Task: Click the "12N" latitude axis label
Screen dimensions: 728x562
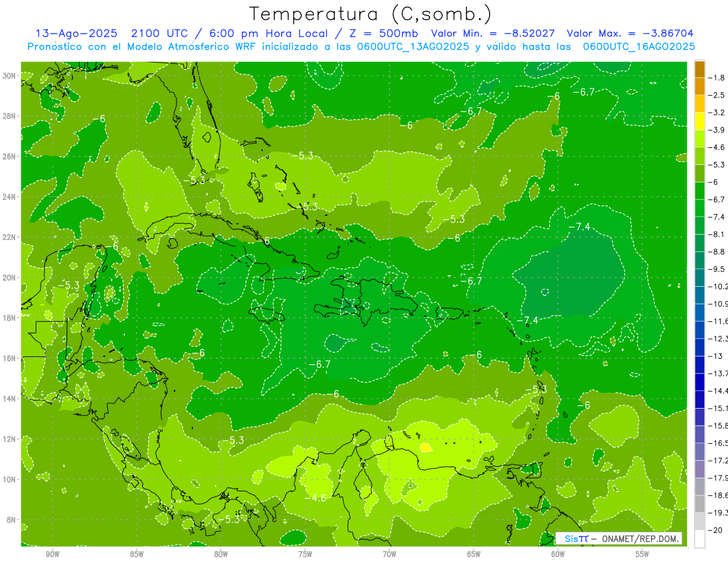Action: click(x=9, y=439)
